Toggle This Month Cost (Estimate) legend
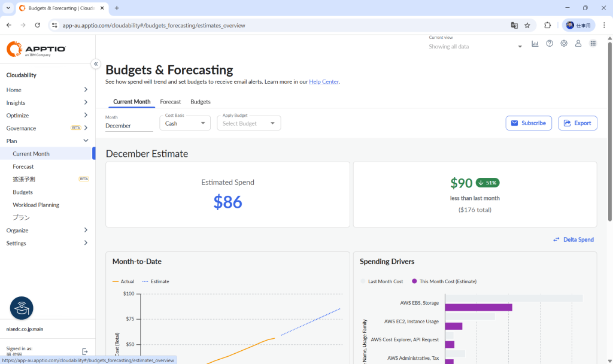Screen dimensions: 613x364 coord(444,281)
